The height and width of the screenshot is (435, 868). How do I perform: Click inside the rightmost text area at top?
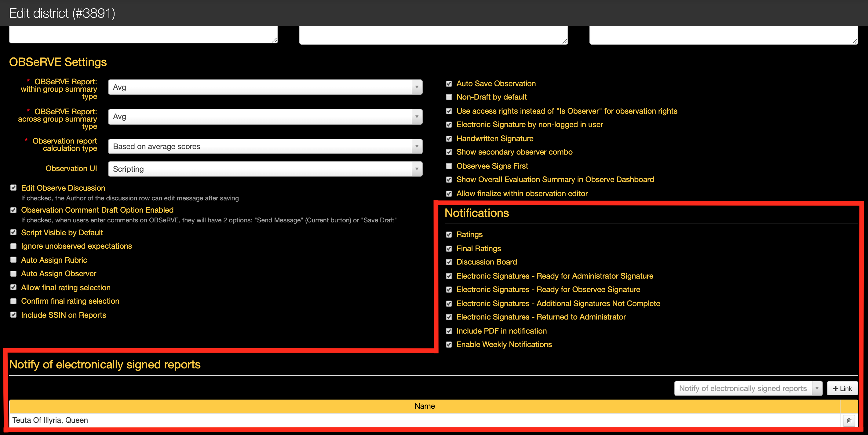(724, 35)
